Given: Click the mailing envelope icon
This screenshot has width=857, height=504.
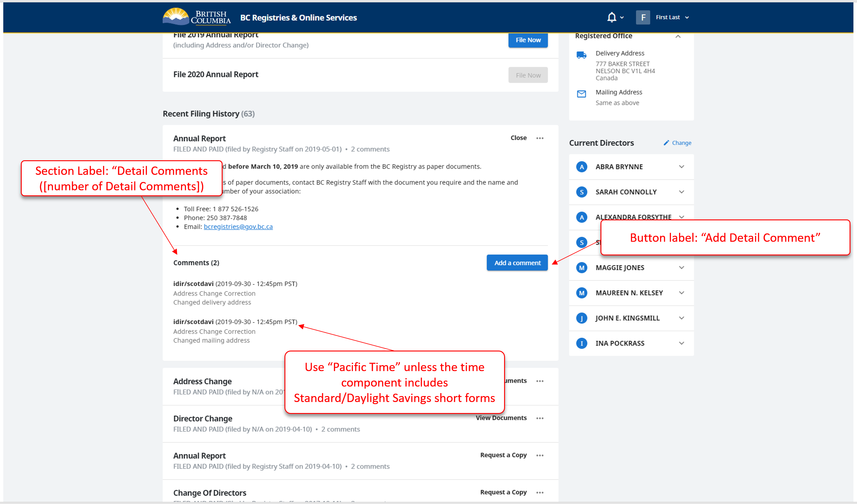Looking at the screenshot, I should (x=581, y=94).
